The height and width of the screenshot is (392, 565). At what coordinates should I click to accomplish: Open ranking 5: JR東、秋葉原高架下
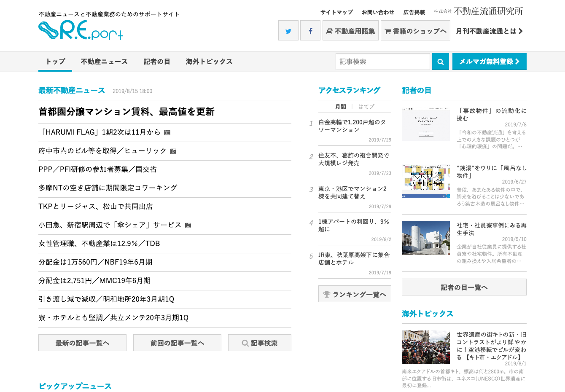[354, 259]
